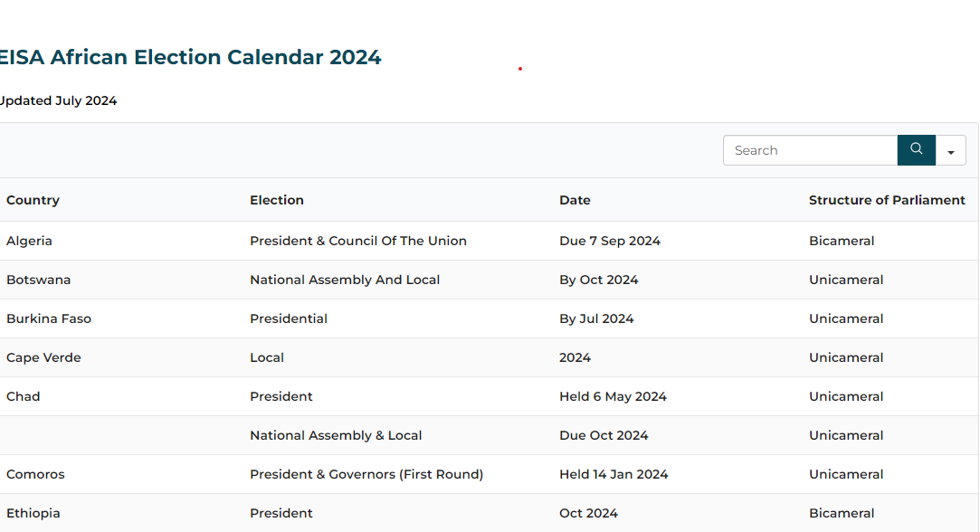Image resolution: width=980 pixels, height=532 pixels.
Task: Click Structure of Parliament column header
Action: coord(887,200)
